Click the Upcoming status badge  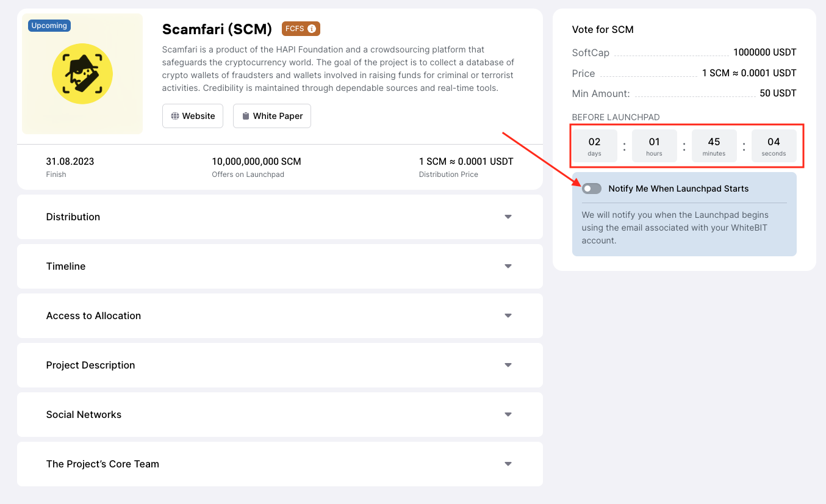point(49,26)
